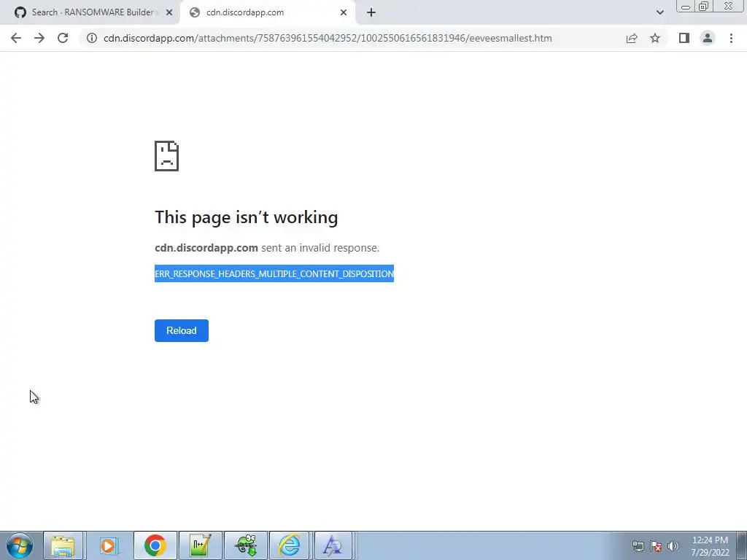Image resolution: width=747 pixels, height=560 pixels.
Task: Close the Search RANSOMWARE Builder tab
Action: [x=169, y=12]
